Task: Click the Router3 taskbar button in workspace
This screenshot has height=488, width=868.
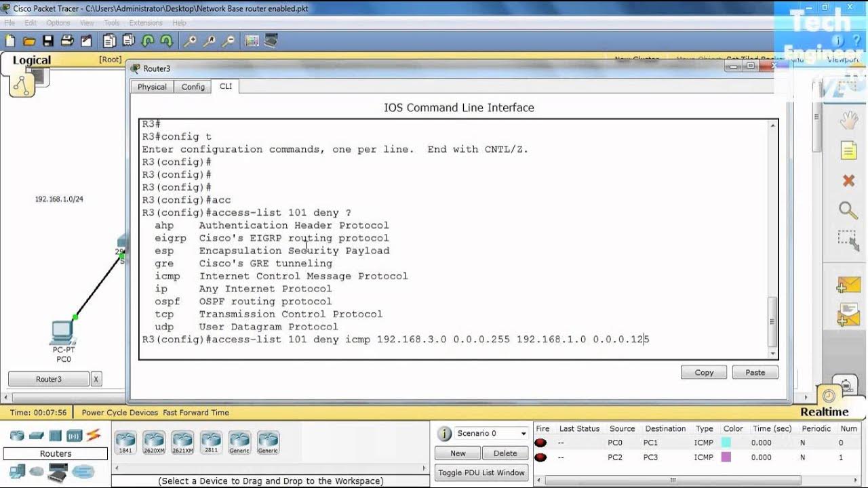Action: pos(48,379)
